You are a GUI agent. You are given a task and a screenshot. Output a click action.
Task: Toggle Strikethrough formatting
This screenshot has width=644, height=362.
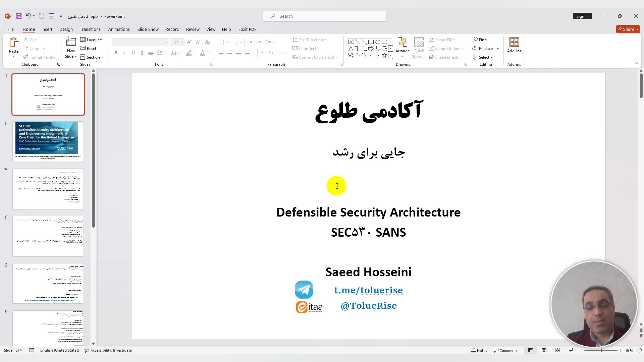(151, 53)
